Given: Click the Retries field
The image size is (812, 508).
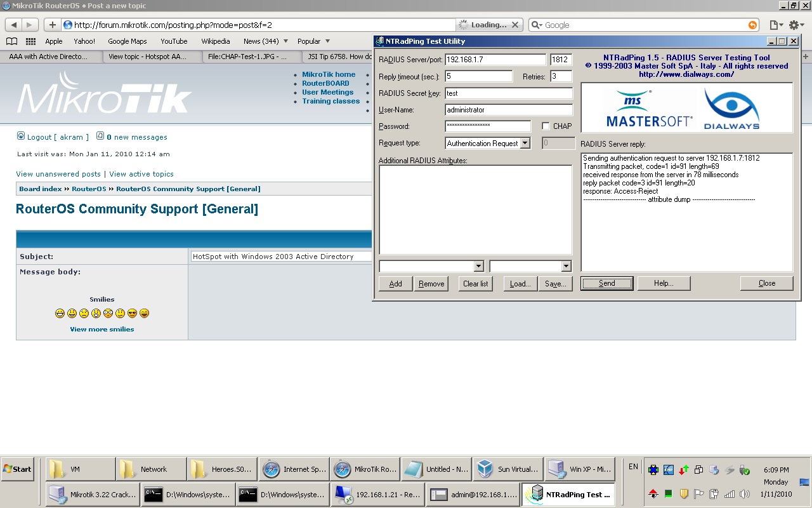Looking at the screenshot, I should (x=561, y=76).
